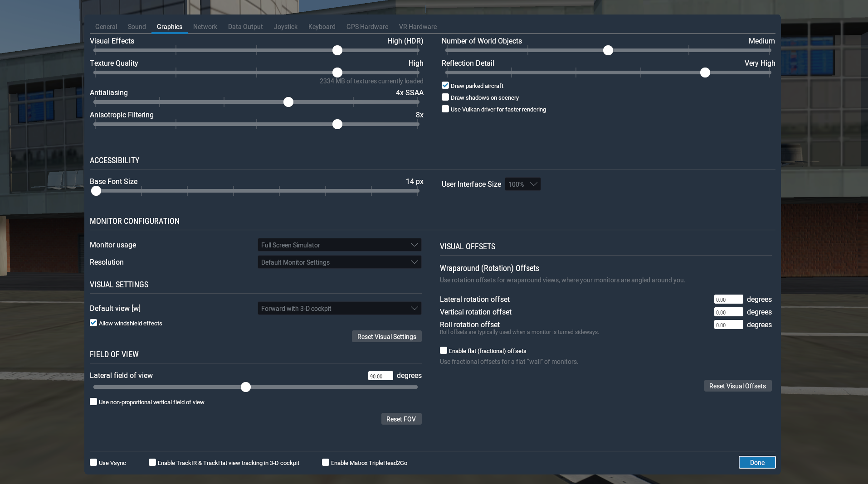Click the Reset FOV button
The width and height of the screenshot is (868, 484).
401,419
